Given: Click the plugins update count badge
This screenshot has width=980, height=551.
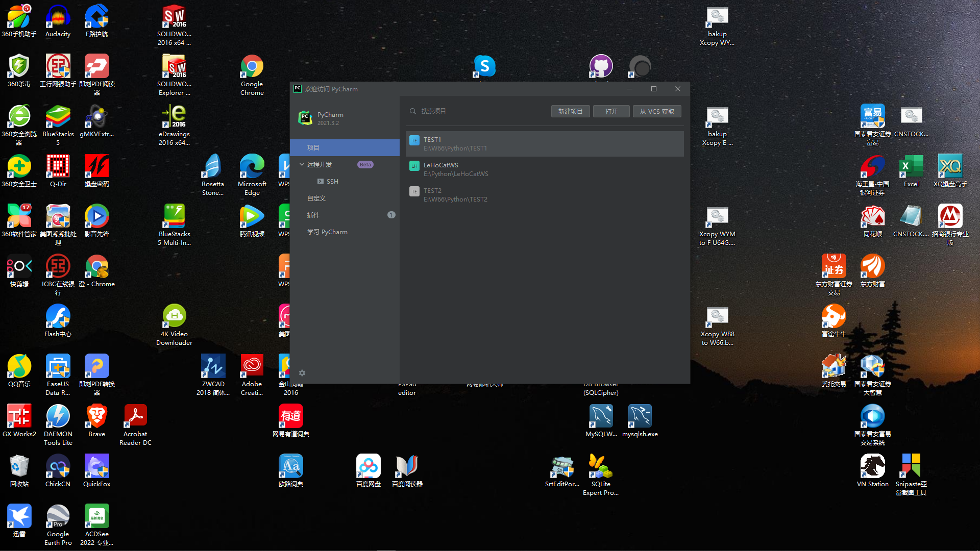Looking at the screenshot, I should point(391,215).
